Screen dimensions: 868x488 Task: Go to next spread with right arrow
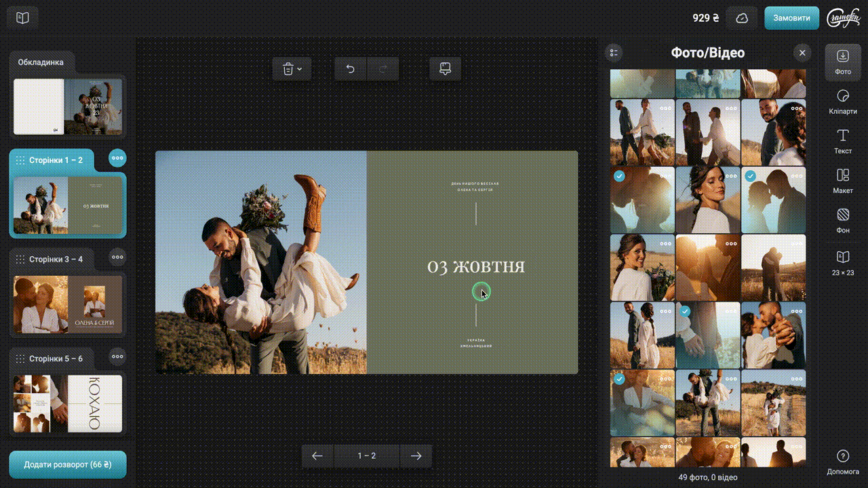pyautogui.click(x=416, y=456)
